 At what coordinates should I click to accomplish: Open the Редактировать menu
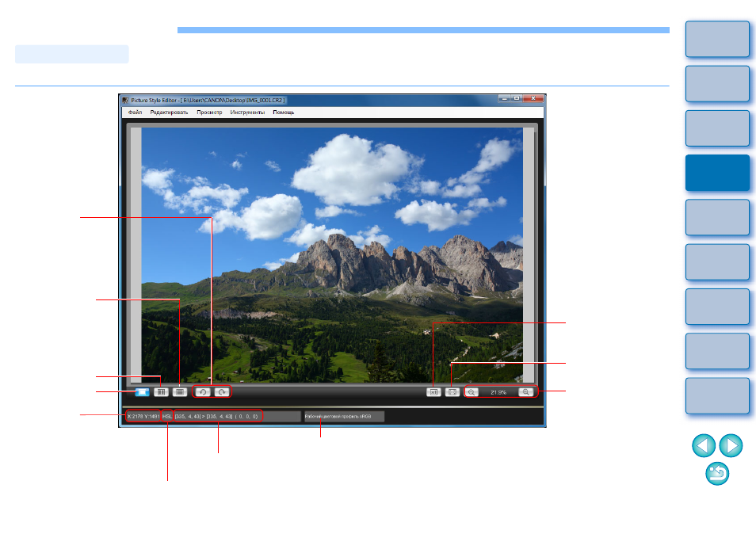[x=169, y=113]
